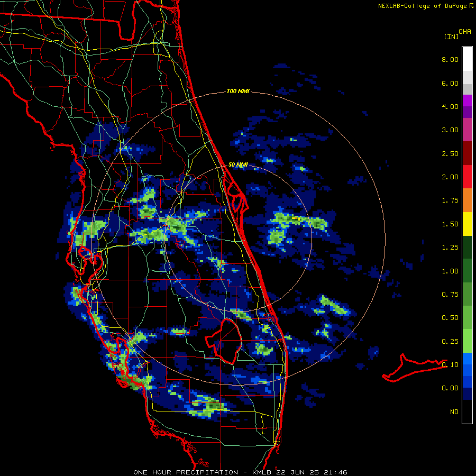Viewport: 476px width, 476px height.
Task: Select the yellow color bar swatch
Action: tap(467, 224)
